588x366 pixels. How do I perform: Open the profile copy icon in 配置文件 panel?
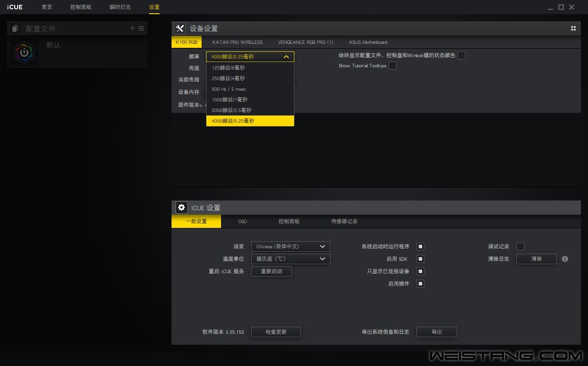pos(15,28)
